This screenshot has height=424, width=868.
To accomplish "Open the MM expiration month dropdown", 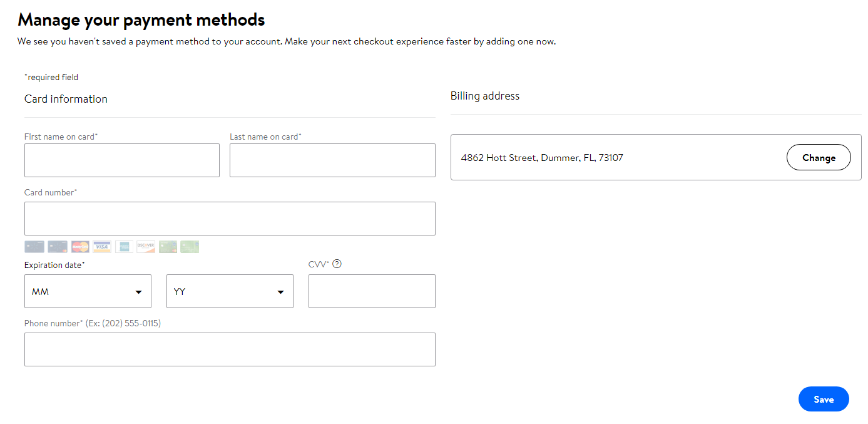I will (x=88, y=291).
